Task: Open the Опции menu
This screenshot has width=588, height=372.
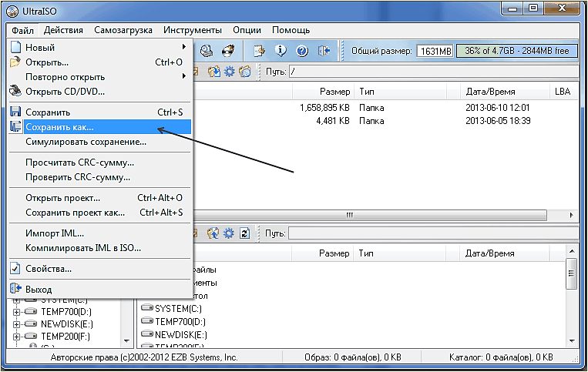Action: pos(247,30)
